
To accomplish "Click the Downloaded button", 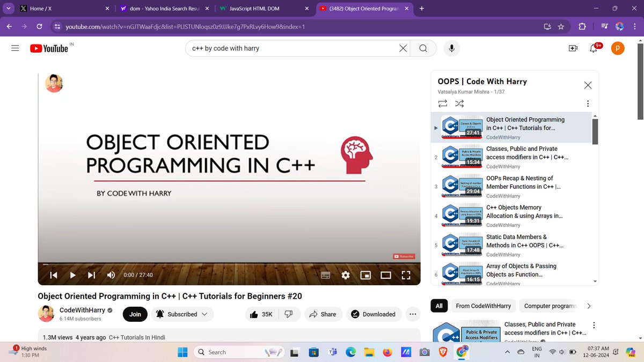I will [x=374, y=314].
